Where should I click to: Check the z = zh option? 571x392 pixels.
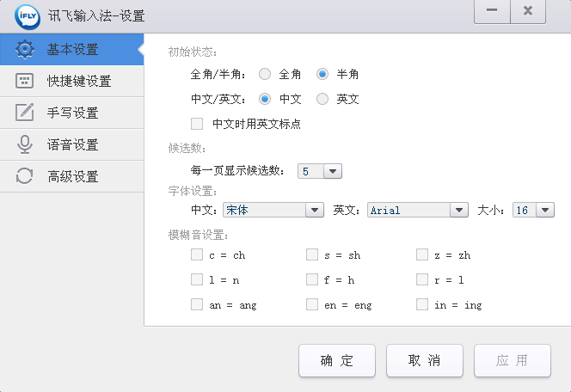[422, 255]
